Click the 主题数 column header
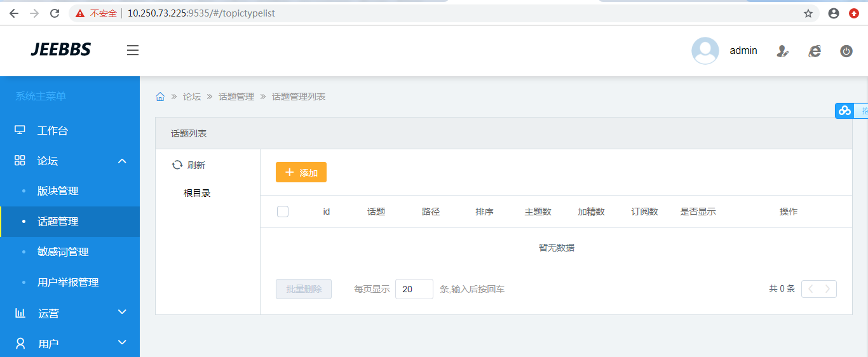This screenshot has width=868, height=357. (538, 212)
